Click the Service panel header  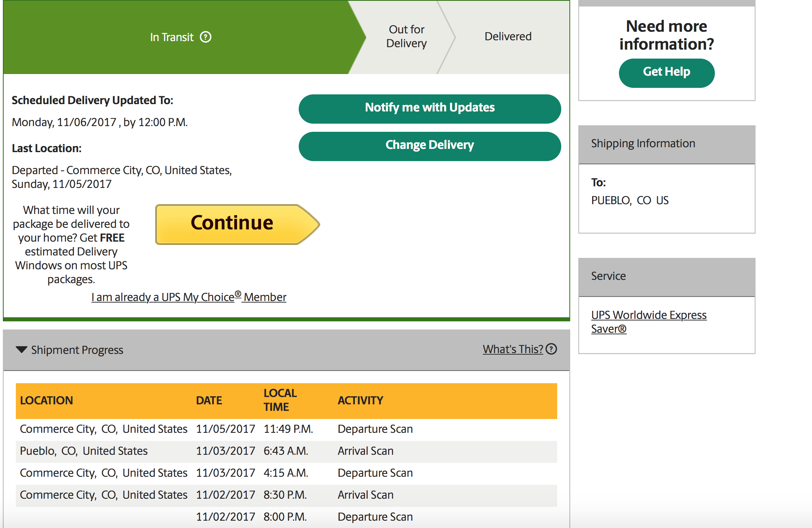pos(667,277)
